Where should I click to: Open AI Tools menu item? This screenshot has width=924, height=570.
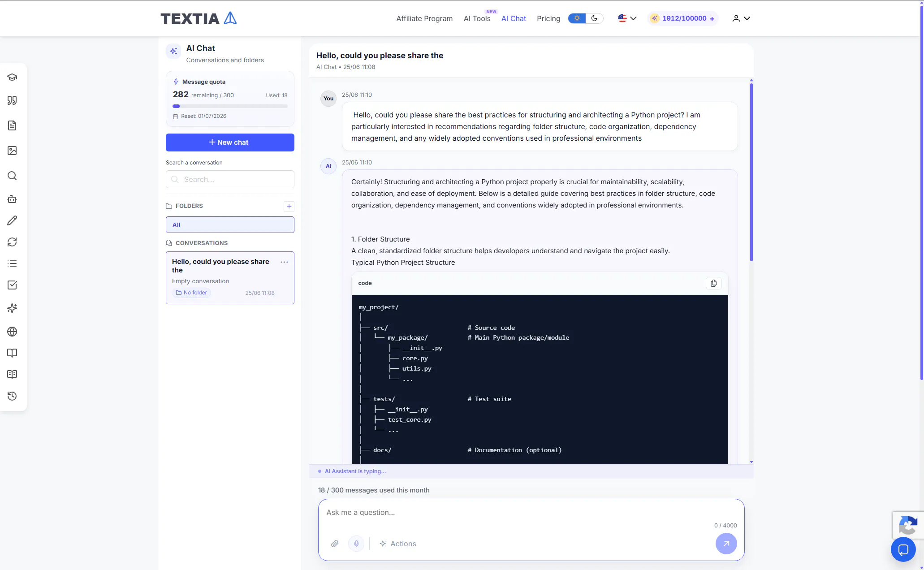coord(477,18)
